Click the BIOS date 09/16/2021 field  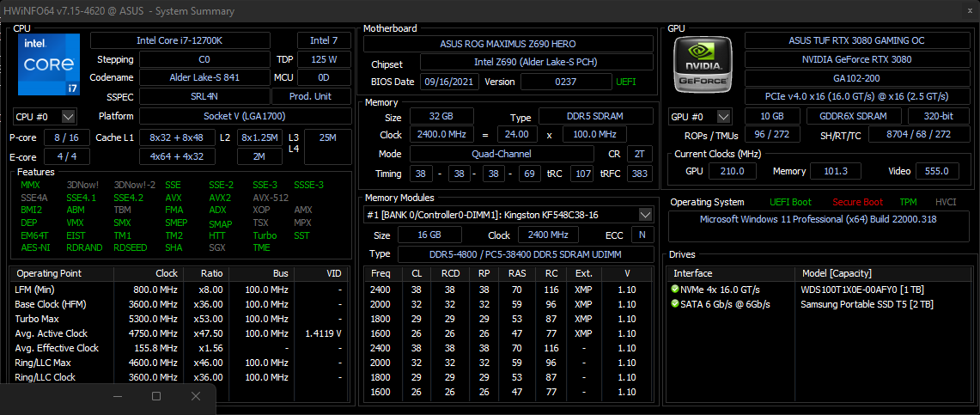click(450, 82)
